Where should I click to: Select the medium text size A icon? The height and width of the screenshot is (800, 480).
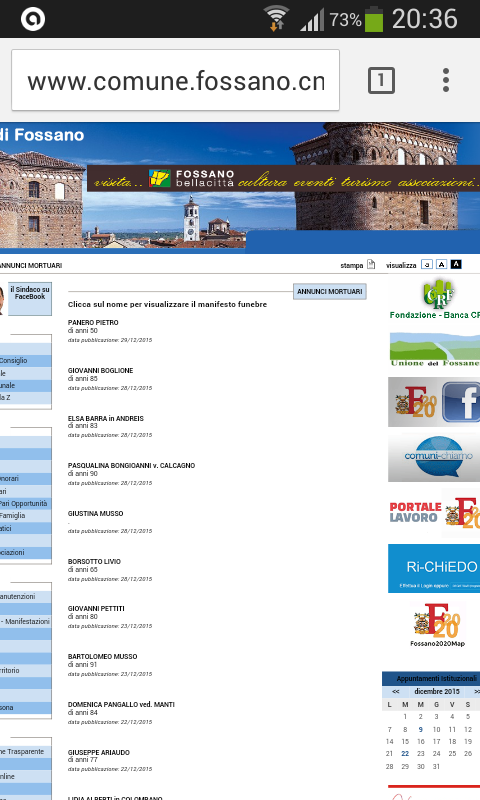click(x=442, y=264)
